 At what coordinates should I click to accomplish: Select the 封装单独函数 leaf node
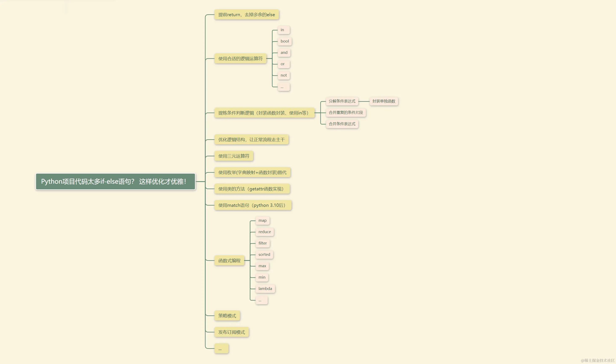[383, 101]
